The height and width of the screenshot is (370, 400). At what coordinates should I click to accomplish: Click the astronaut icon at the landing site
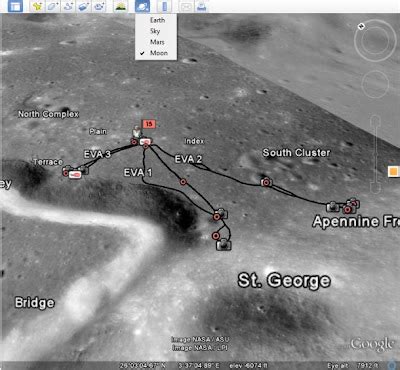(136, 132)
